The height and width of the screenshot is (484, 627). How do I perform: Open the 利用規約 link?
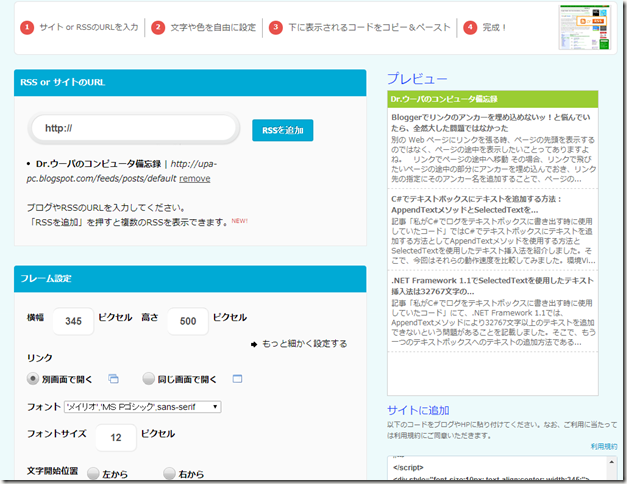[604, 446]
